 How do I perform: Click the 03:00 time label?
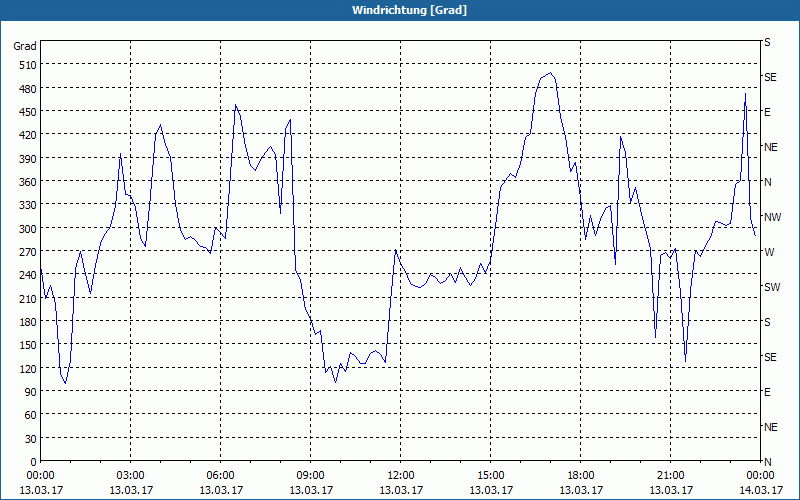(130, 475)
